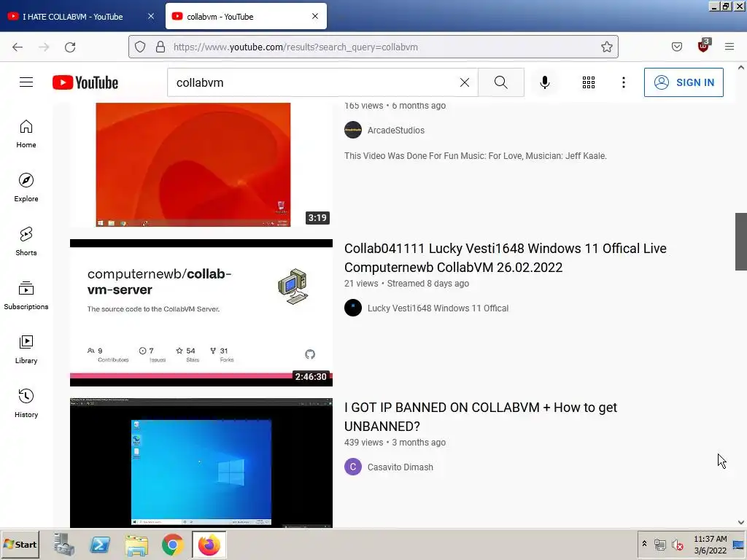Open Library in sidebar
Viewport: 747px width, 560px height.
point(26,349)
